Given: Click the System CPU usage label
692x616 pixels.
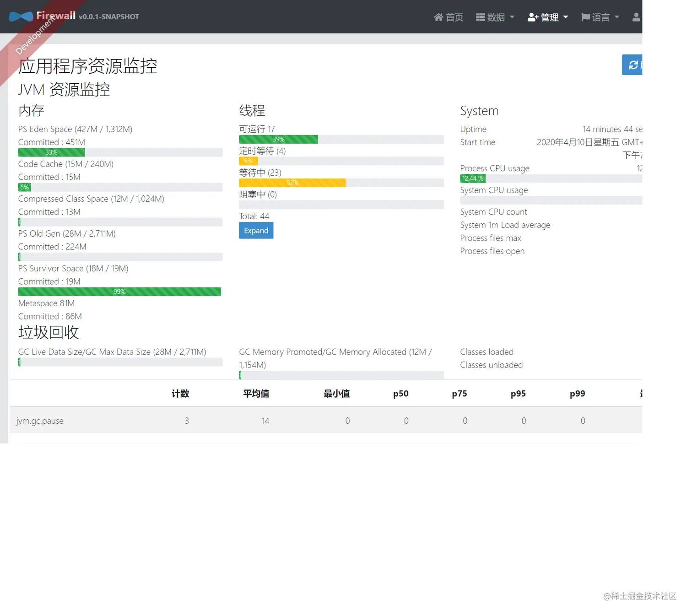Looking at the screenshot, I should pyautogui.click(x=494, y=190).
